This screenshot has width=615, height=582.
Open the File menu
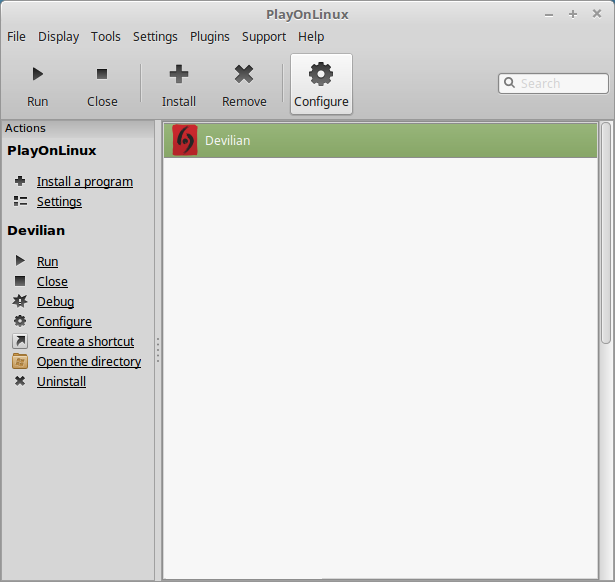16,36
